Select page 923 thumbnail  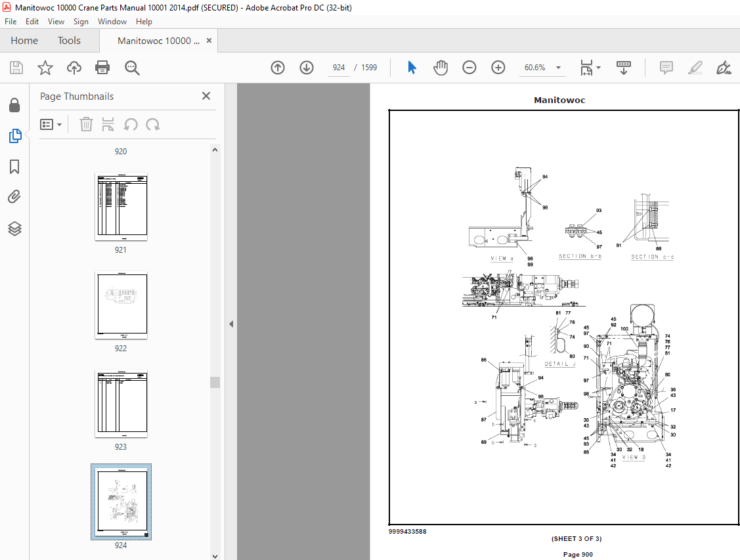click(x=121, y=403)
